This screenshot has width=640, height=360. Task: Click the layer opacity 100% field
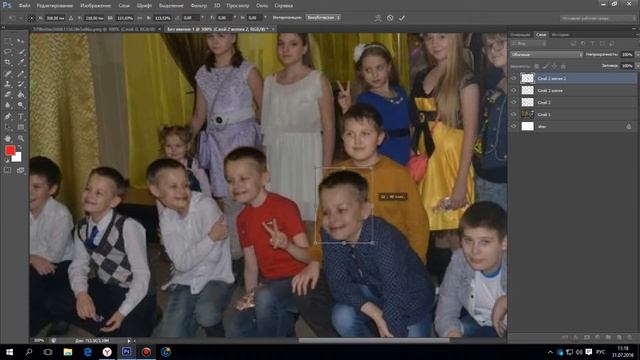(x=627, y=54)
